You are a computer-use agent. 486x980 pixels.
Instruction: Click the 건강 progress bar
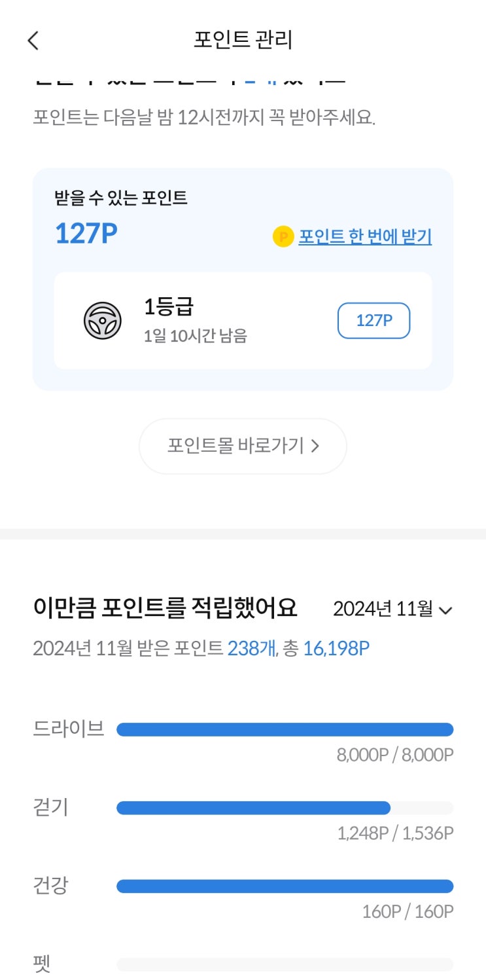(x=285, y=886)
